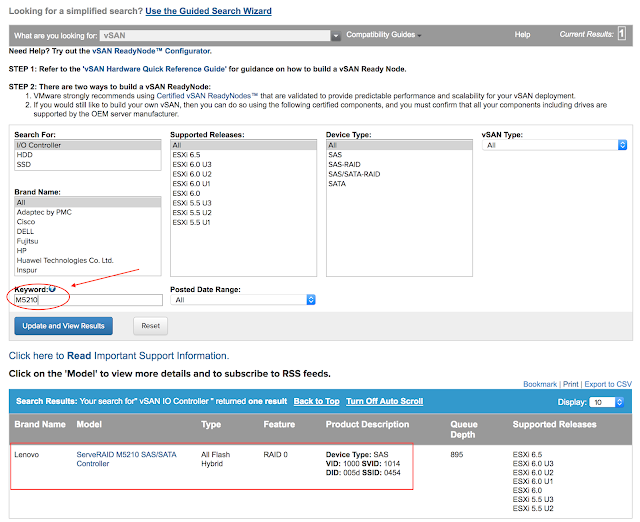640x522 pixels.
Task: Open the Display results count dropdown
Action: tap(607, 402)
